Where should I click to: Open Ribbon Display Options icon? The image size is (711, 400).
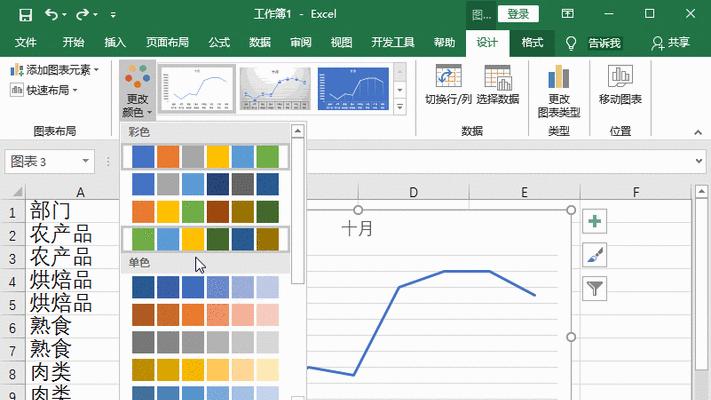pos(567,14)
